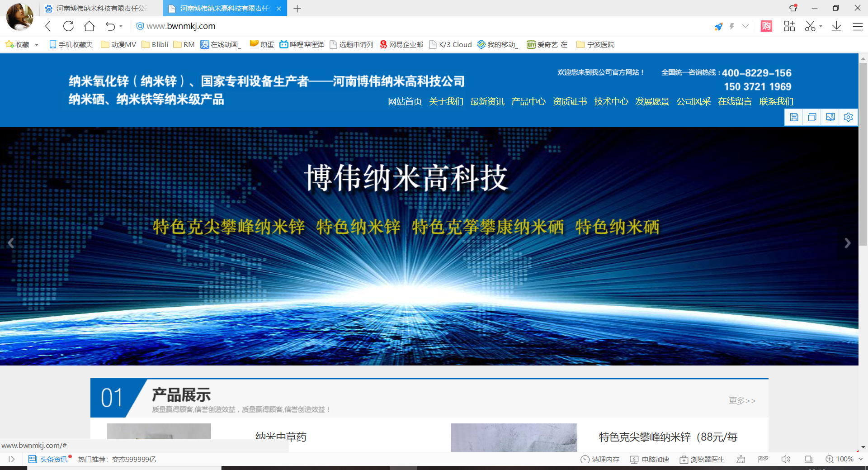
Task: Switch to first tab 河南博伟纳米科技有限责任公司
Action: click(100, 9)
